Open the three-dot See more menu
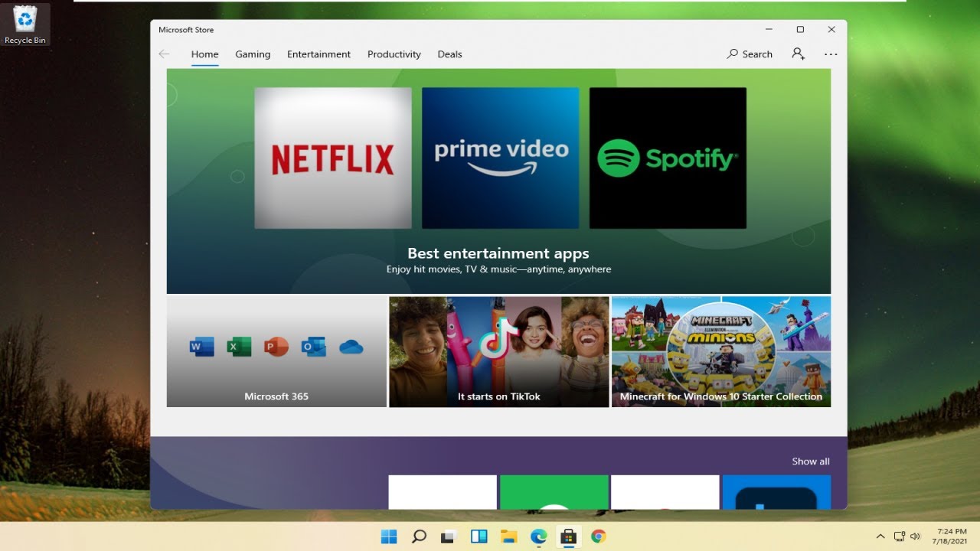Image resolution: width=980 pixels, height=551 pixels. 831,54
